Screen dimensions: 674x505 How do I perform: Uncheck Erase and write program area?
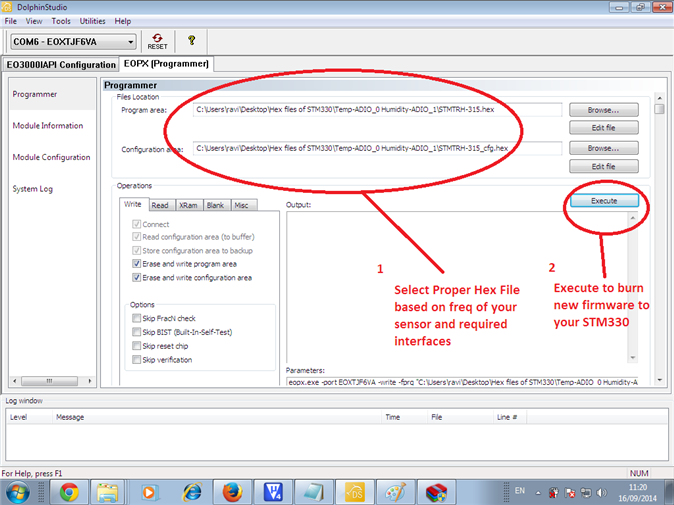(136, 264)
